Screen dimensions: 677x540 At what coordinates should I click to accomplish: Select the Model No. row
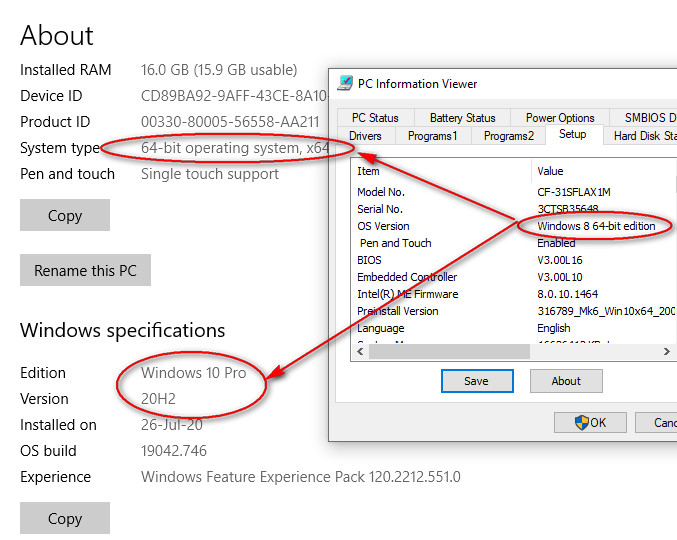click(x=514, y=192)
